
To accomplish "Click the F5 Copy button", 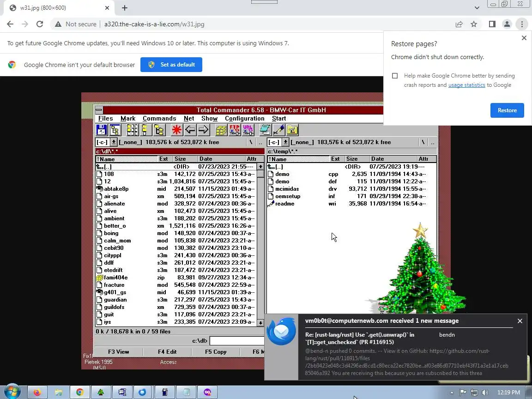I will click(x=216, y=352).
